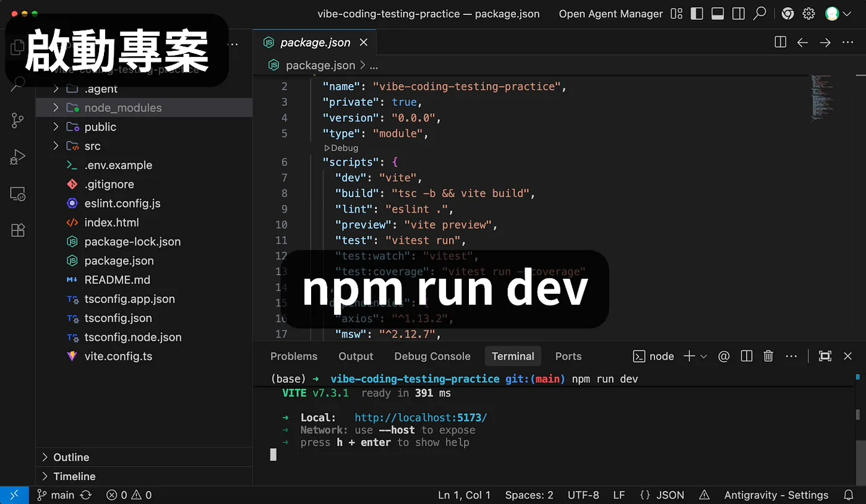Click the Chrome browser icon in title bar
This screenshot has width=866, height=504.
(787, 14)
